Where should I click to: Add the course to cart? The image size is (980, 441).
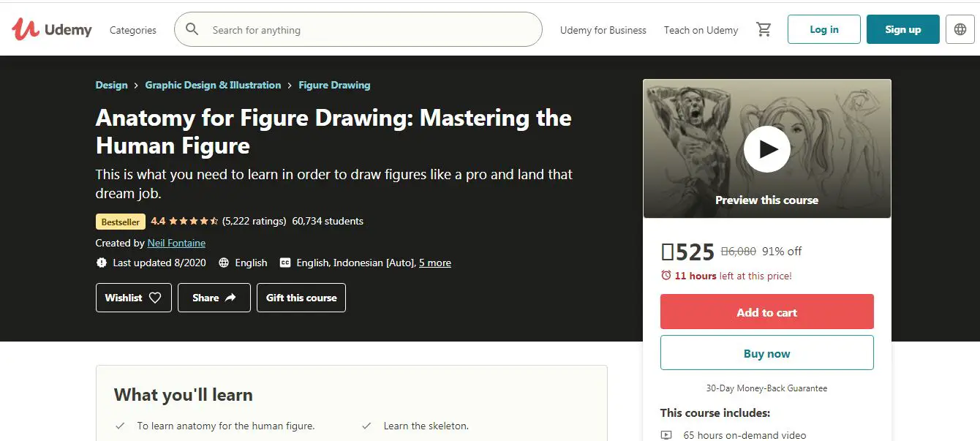point(766,312)
